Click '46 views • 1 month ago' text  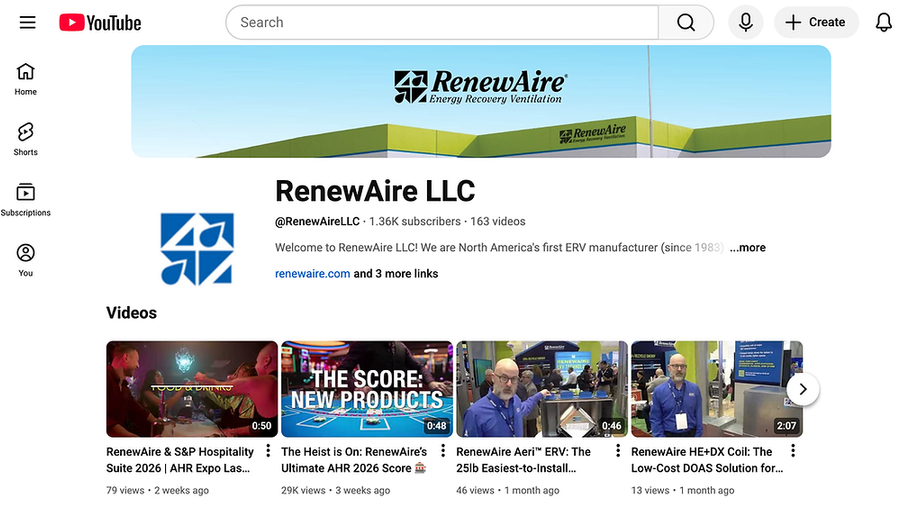[x=508, y=490]
